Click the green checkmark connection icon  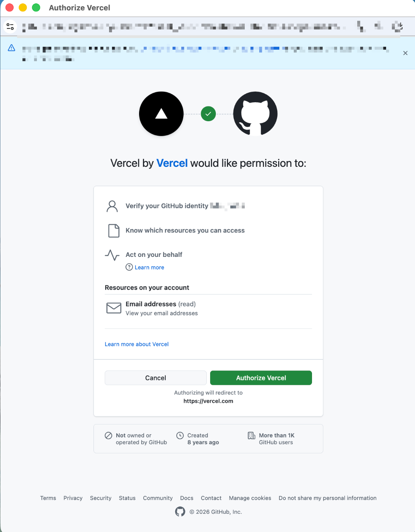208,114
